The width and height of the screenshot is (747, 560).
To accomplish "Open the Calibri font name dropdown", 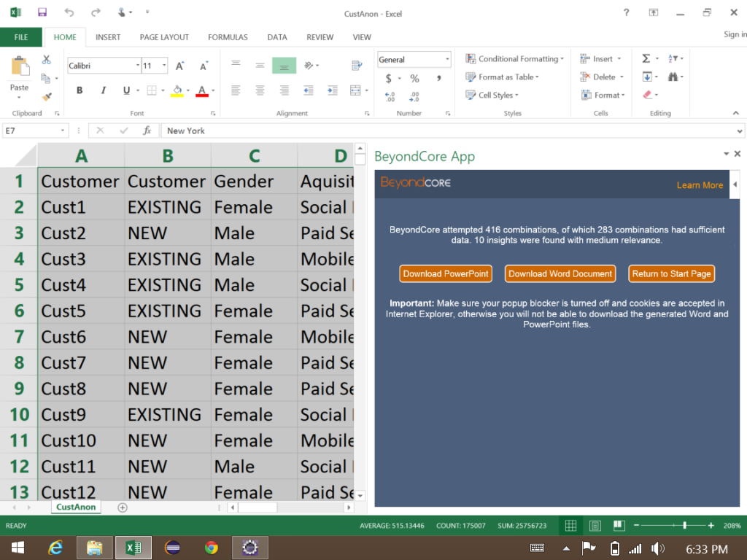I will (137, 66).
